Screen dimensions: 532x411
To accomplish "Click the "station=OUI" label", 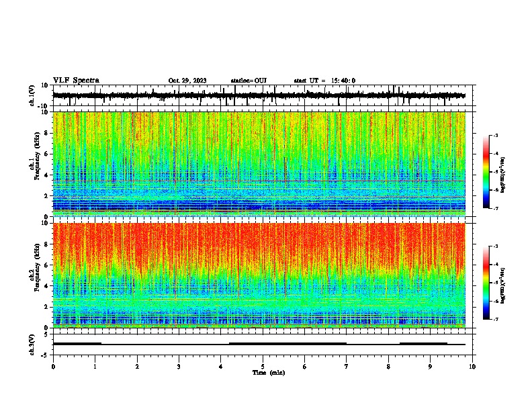I will pos(249,81).
